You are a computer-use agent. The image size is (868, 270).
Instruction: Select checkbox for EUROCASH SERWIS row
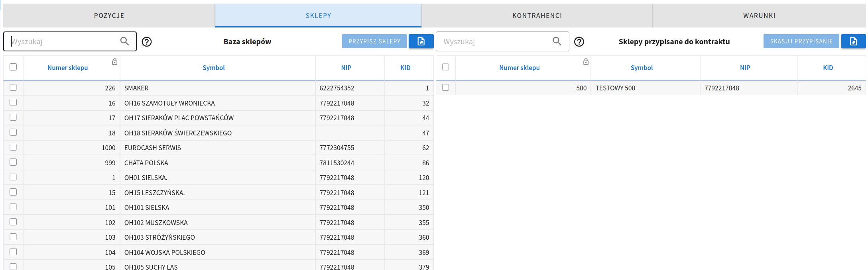(x=13, y=147)
